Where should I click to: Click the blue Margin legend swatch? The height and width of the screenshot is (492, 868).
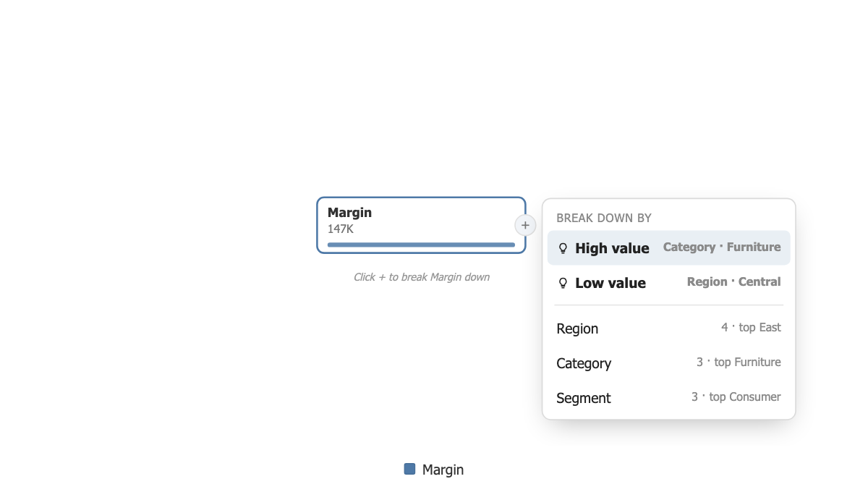click(410, 469)
